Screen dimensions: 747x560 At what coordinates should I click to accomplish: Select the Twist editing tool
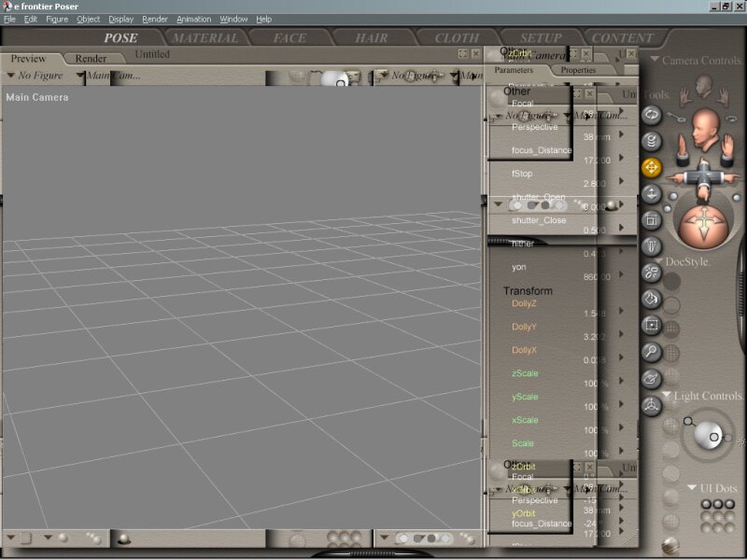652,141
